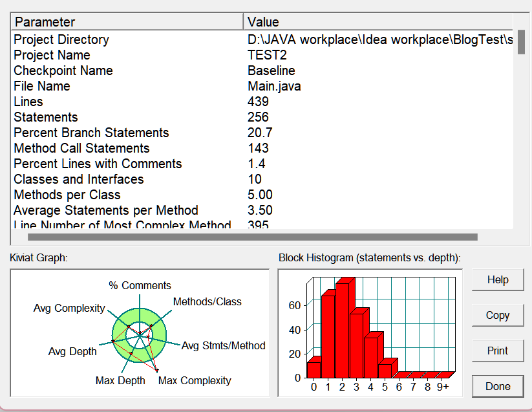Select the Project Name row
Viewport: 532px width, 412px height.
tap(262, 55)
